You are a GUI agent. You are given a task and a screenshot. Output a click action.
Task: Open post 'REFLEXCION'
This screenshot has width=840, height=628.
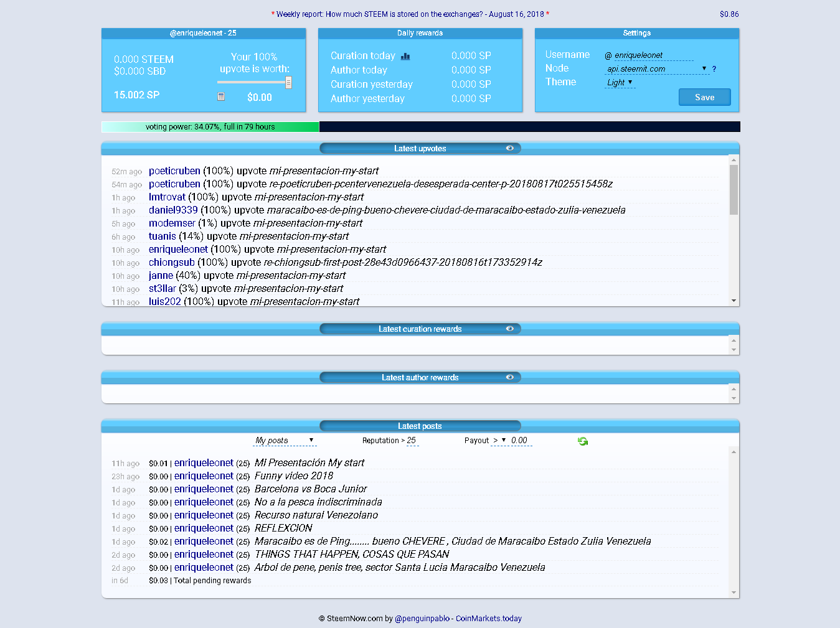pyautogui.click(x=283, y=528)
